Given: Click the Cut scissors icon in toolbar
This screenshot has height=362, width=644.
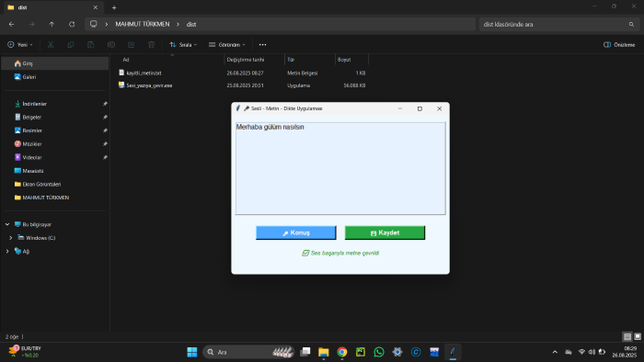Looking at the screenshot, I should click(x=51, y=45).
